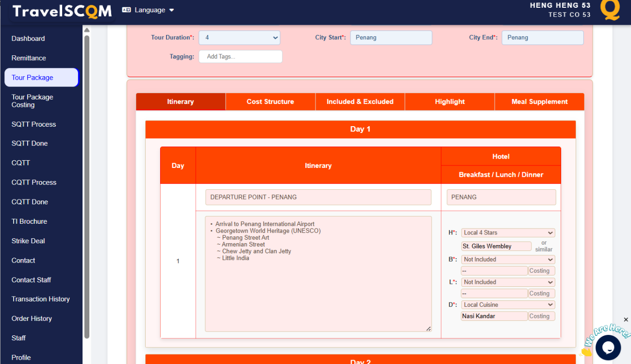This screenshot has height=364, width=631.
Task: Expand the Breakfast Not Included dropdown
Action: pyautogui.click(x=508, y=260)
